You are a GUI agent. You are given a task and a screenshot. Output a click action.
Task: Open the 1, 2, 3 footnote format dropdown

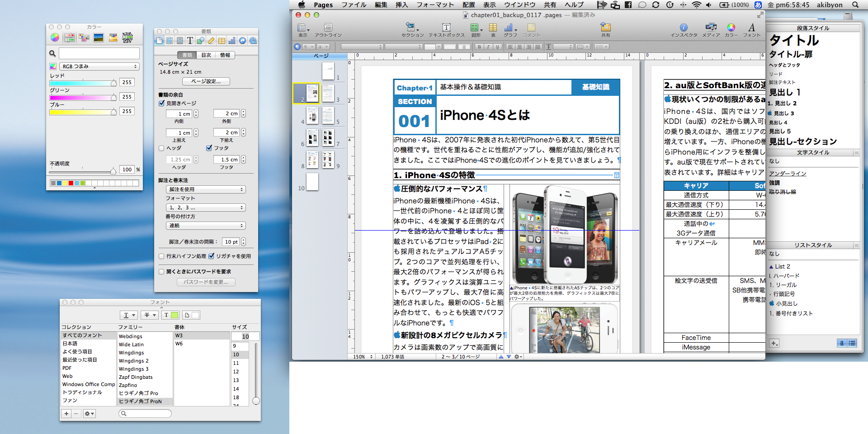coord(206,208)
